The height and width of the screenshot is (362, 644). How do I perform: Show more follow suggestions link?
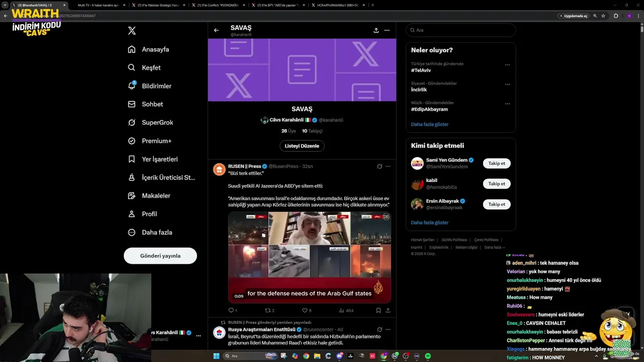430,222
